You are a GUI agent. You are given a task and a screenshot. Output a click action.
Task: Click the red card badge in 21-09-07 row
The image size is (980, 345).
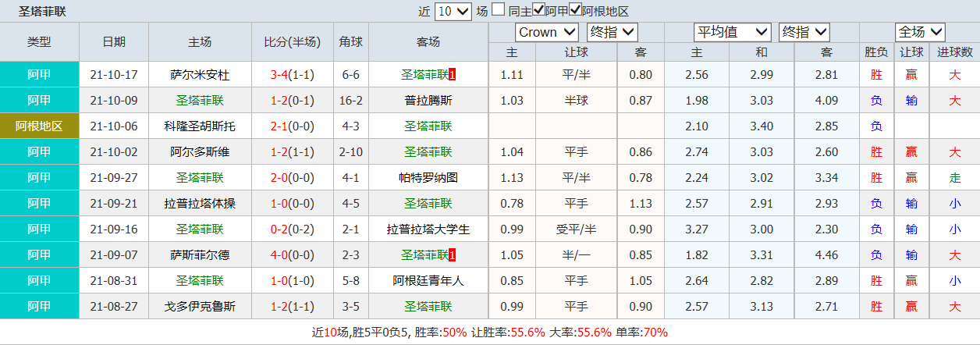453,255
